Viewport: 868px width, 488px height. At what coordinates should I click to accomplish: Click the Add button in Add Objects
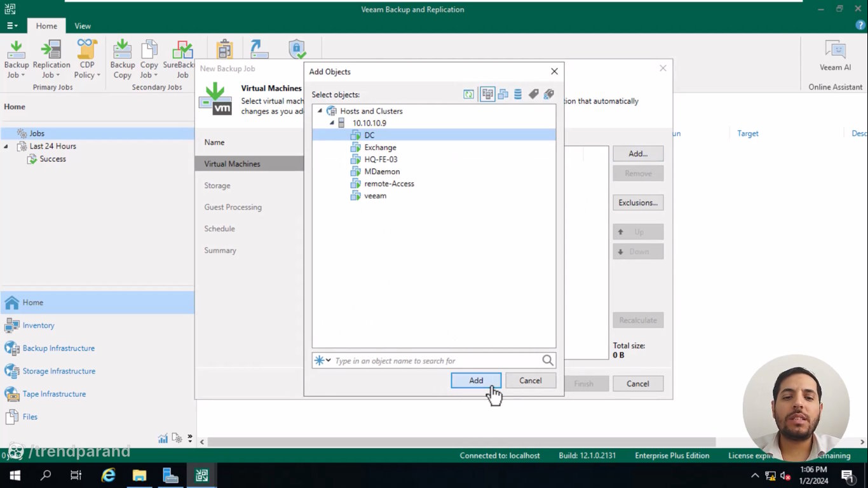pos(476,381)
